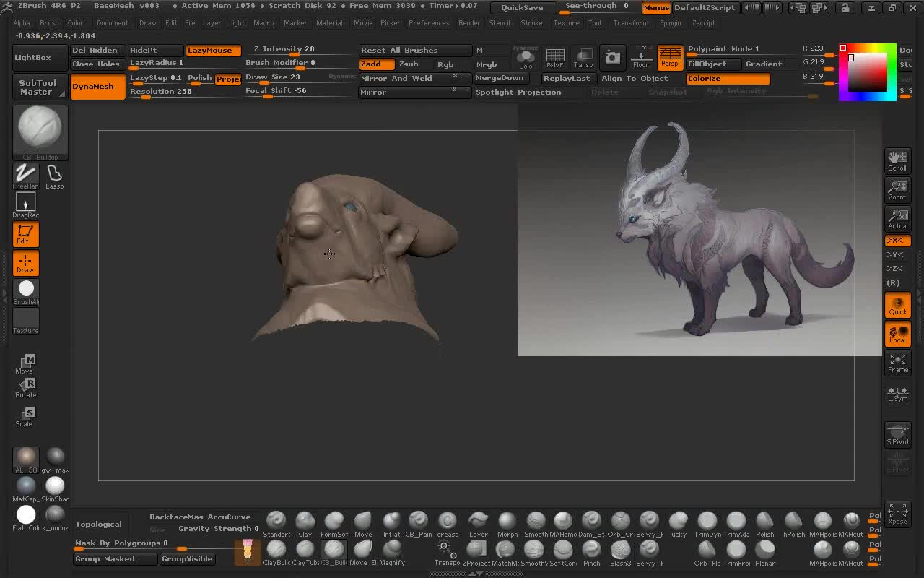Toggle X axis symmetry rotation

[897, 240]
